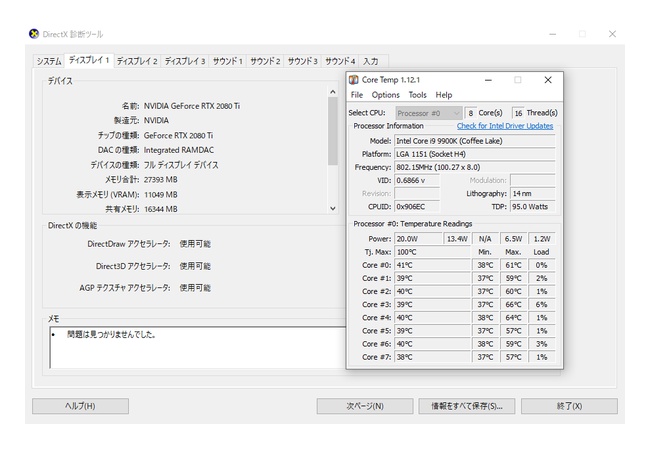
Task: Click the VRAM value 11049 MB
Action: (160, 194)
